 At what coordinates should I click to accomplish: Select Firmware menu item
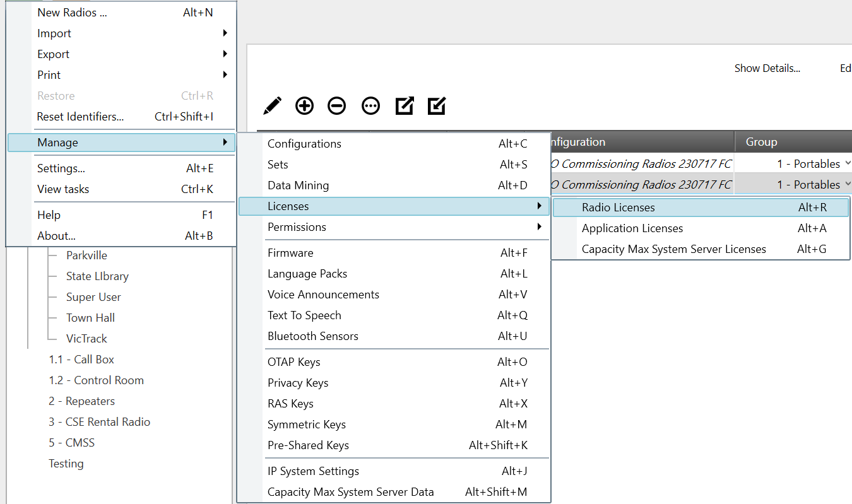[x=394, y=253]
